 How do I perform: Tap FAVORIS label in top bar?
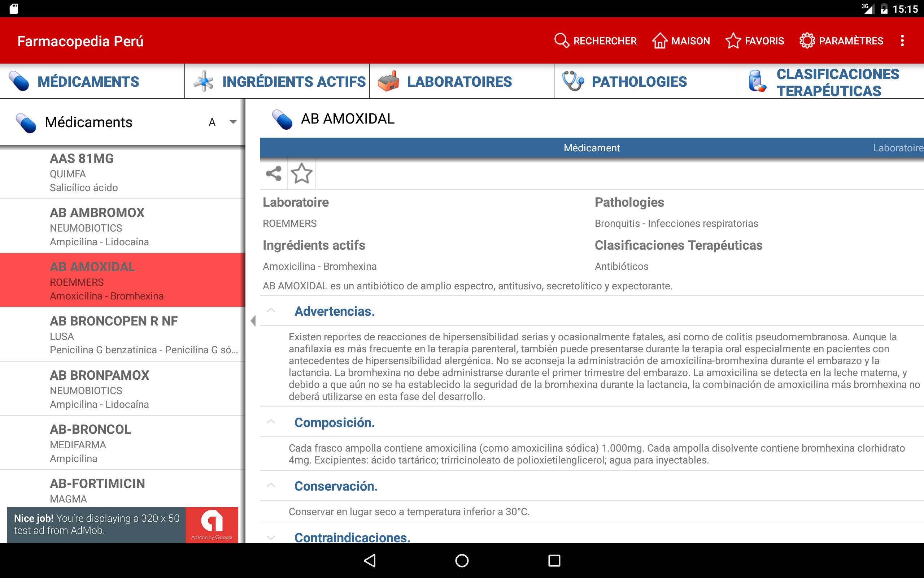click(764, 41)
